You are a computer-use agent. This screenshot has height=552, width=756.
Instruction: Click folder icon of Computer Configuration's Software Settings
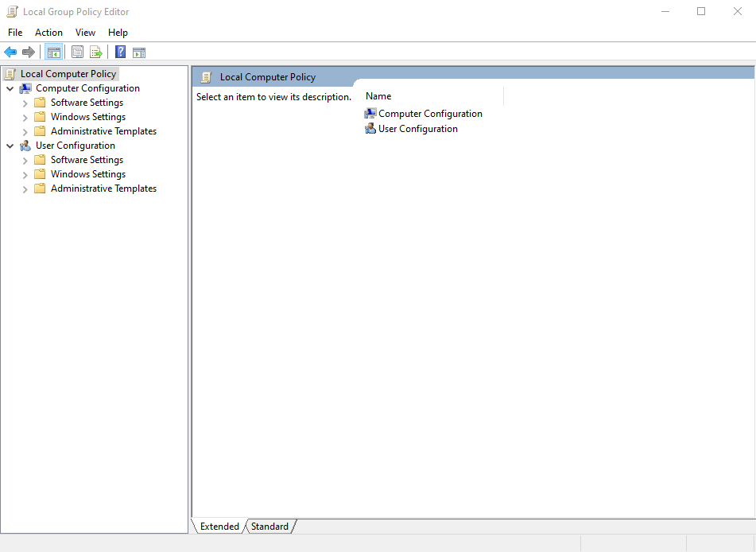pos(40,103)
